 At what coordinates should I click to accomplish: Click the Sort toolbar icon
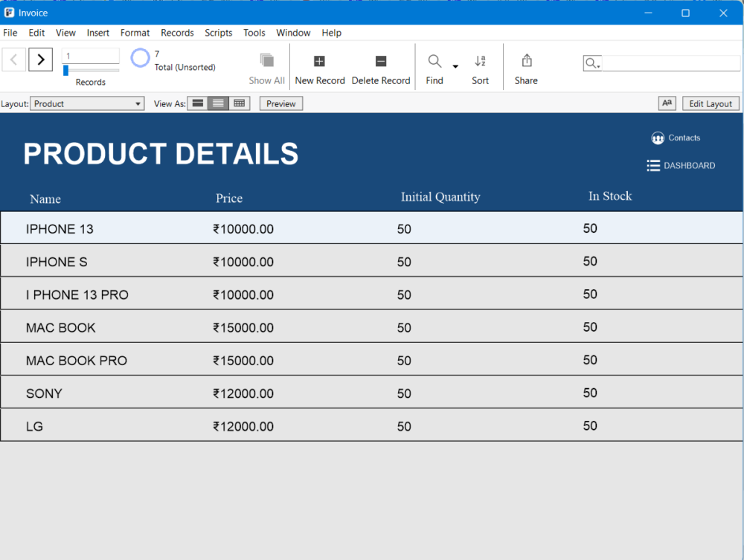(x=480, y=61)
